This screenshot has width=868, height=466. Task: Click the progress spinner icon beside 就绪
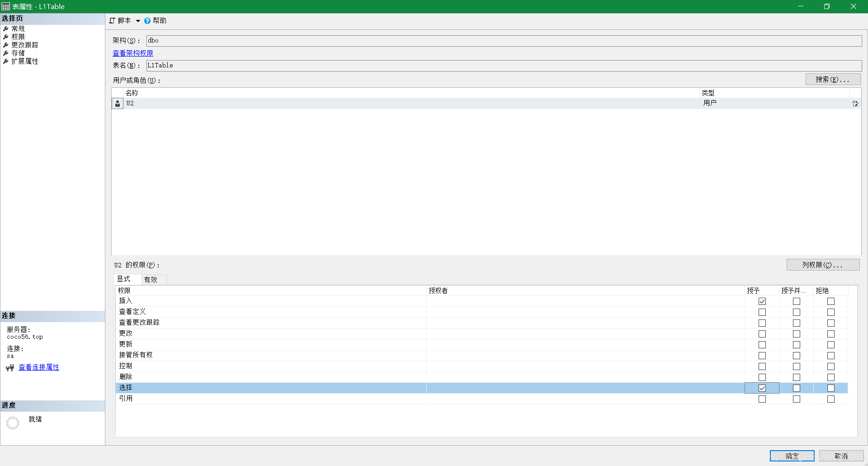click(13, 423)
